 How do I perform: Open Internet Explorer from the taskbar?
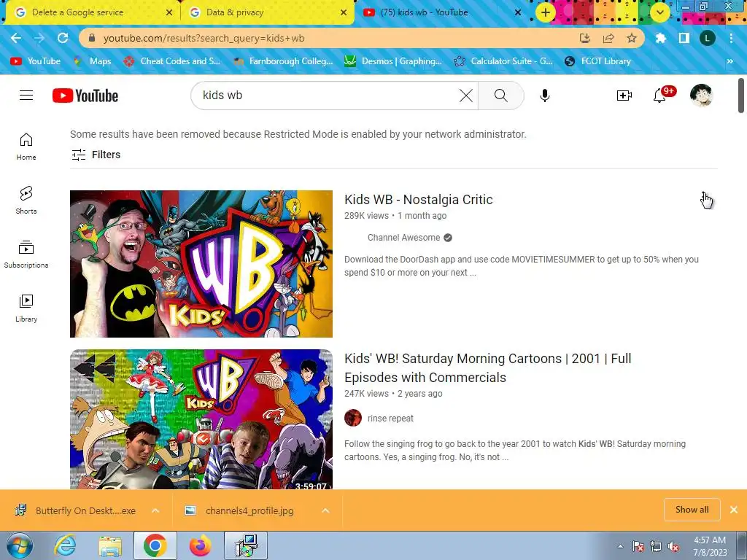[x=65, y=545]
